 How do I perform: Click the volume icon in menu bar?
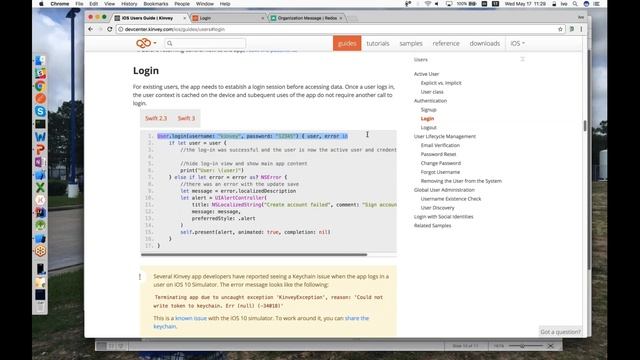[437, 4]
